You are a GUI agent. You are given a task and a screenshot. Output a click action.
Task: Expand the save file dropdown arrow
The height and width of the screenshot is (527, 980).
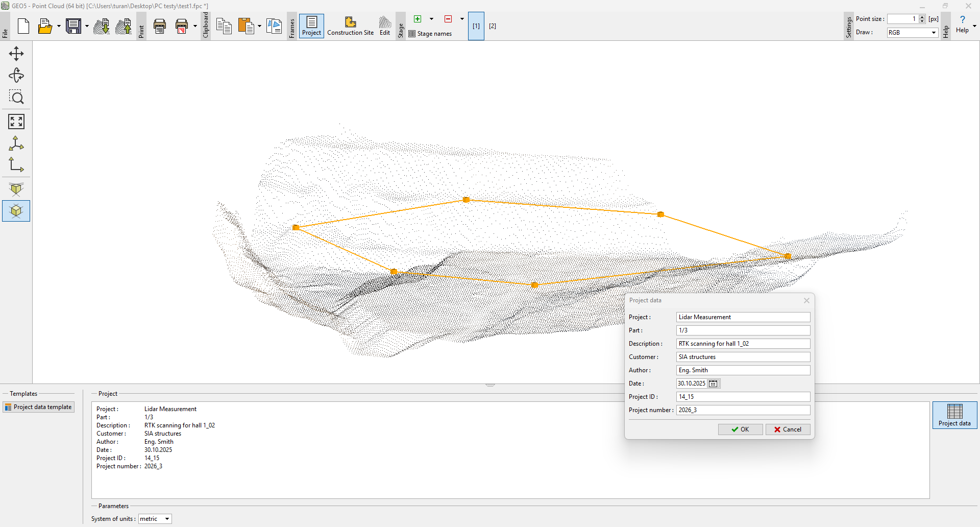tap(87, 26)
